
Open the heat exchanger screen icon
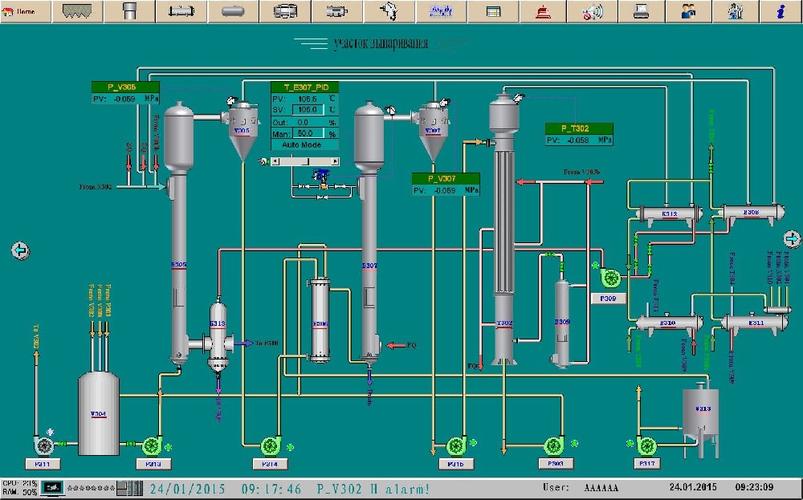point(181,11)
